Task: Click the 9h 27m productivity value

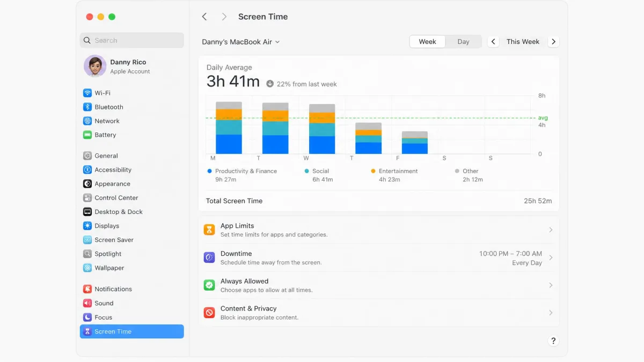Action: pyautogui.click(x=226, y=180)
